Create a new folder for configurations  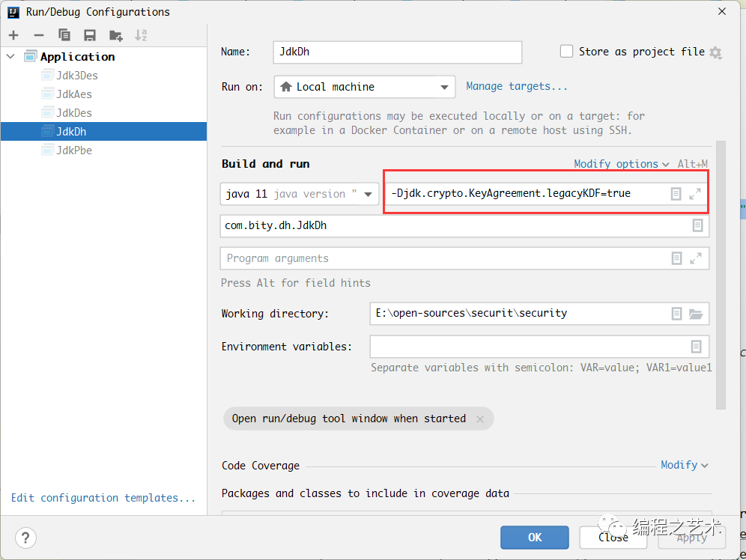coord(115,35)
